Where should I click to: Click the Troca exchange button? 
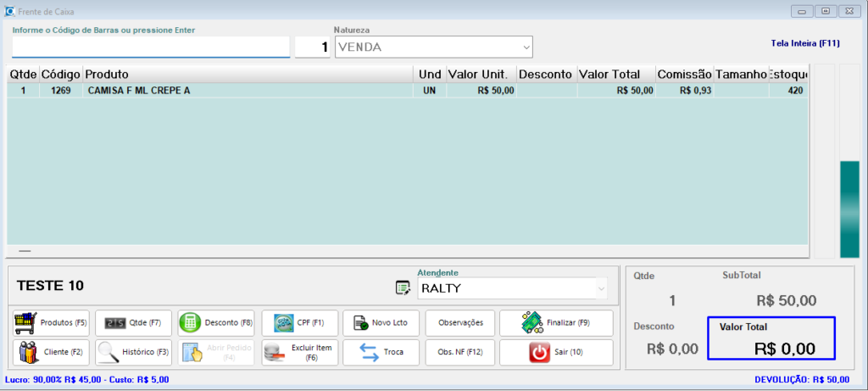pyautogui.click(x=381, y=352)
